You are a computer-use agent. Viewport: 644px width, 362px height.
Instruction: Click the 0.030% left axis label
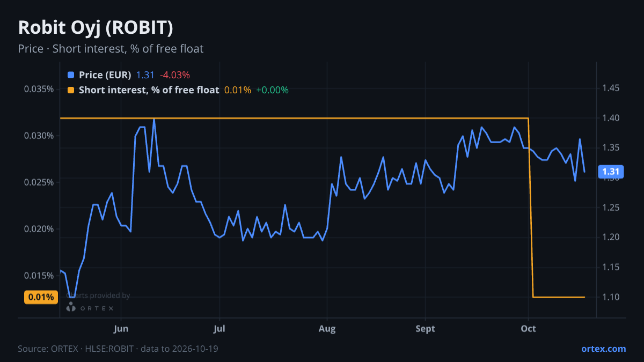pyautogui.click(x=39, y=135)
